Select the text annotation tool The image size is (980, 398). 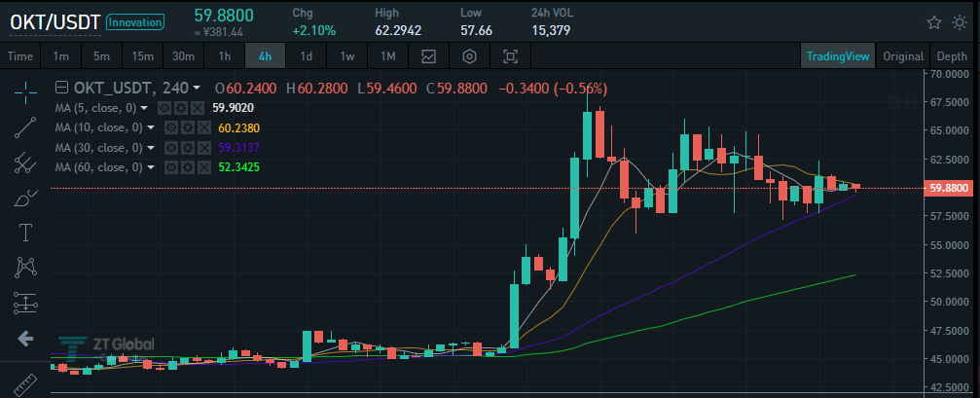click(x=25, y=233)
